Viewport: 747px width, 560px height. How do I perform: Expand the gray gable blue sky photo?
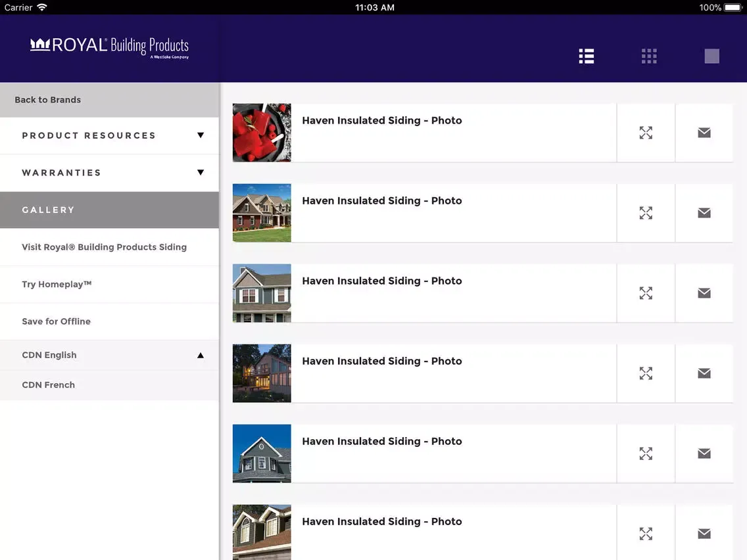tap(646, 454)
